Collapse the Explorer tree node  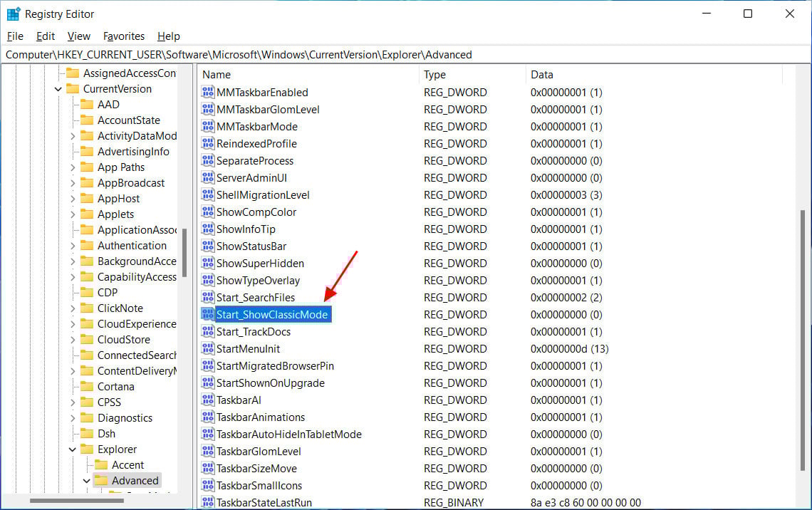[73, 449]
